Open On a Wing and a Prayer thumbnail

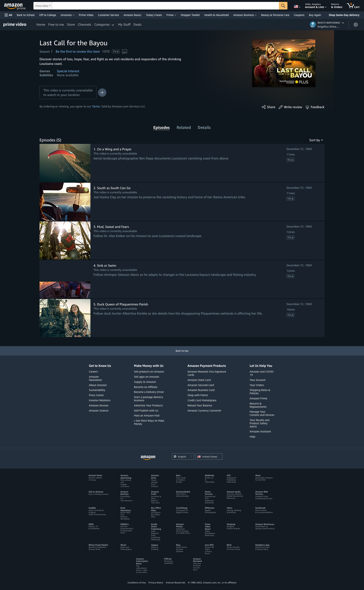tap(65, 163)
